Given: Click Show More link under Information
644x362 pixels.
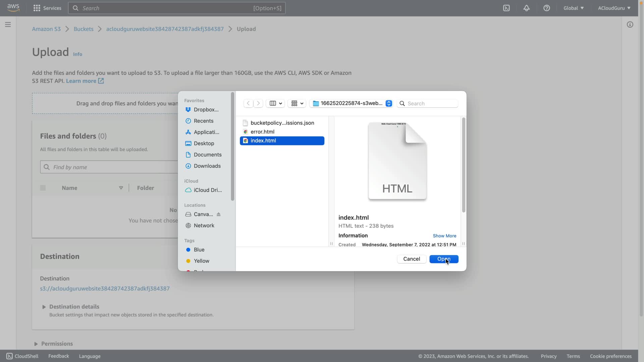Looking at the screenshot, I should pyautogui.click(x=444, y=236).
